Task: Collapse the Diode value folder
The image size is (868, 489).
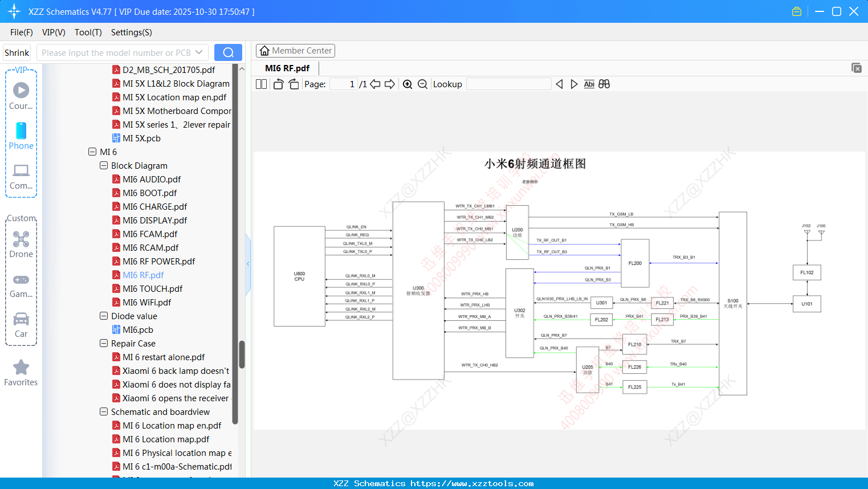Action: (104, 316)
